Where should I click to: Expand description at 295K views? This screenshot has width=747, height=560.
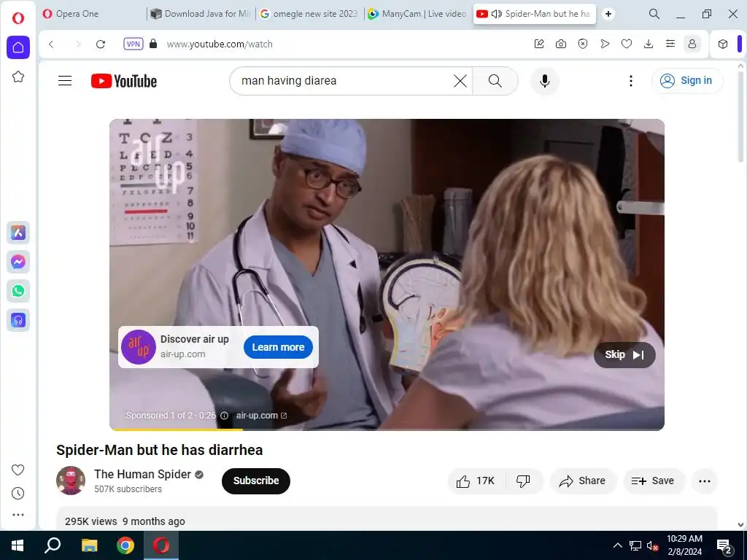tap(387, 519)
